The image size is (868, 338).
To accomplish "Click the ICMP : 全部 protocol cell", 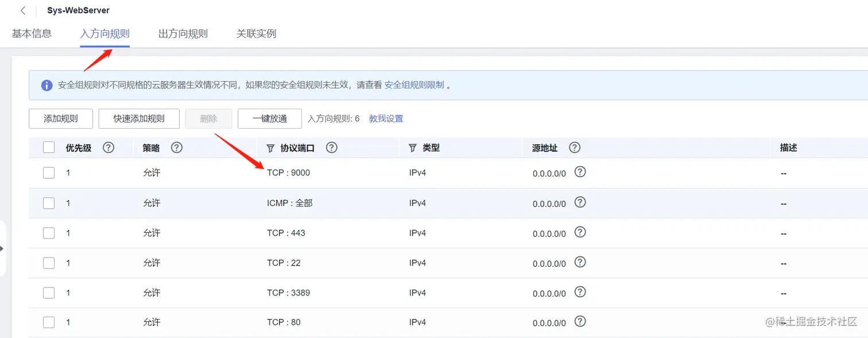I will click(x=290, y=203).
